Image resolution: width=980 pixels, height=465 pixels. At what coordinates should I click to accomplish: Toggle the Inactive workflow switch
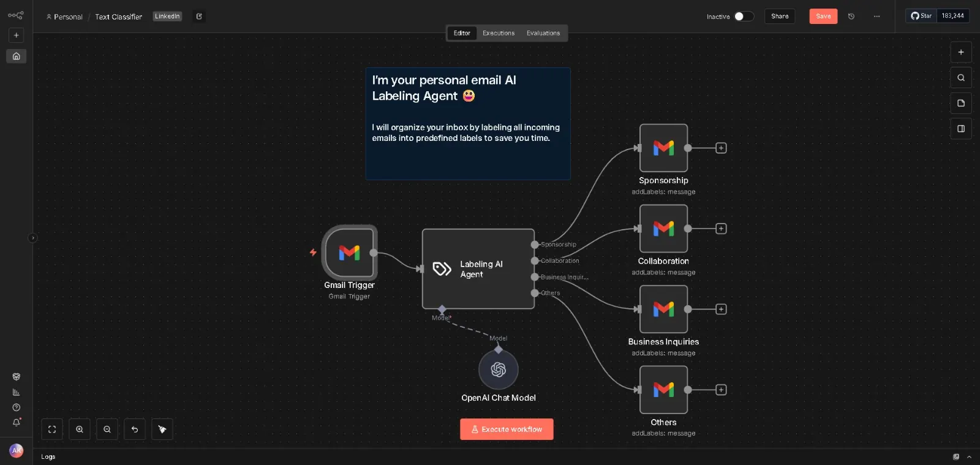coord(744,17)
